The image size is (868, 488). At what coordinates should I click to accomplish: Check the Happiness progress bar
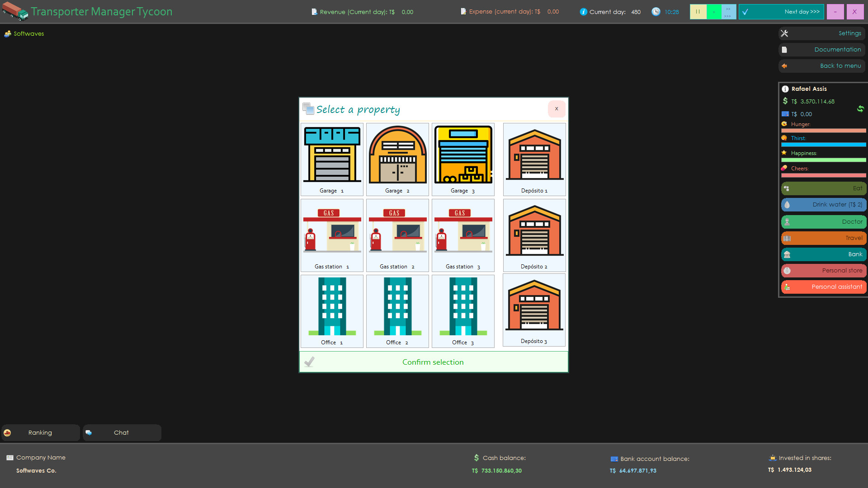[823, 160]
